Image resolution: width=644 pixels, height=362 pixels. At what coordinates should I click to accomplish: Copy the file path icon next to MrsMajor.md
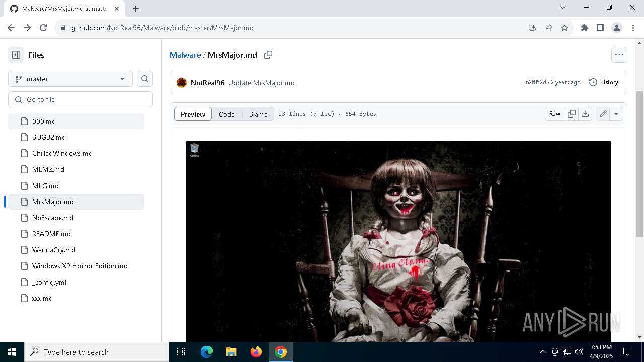[268, 55]
